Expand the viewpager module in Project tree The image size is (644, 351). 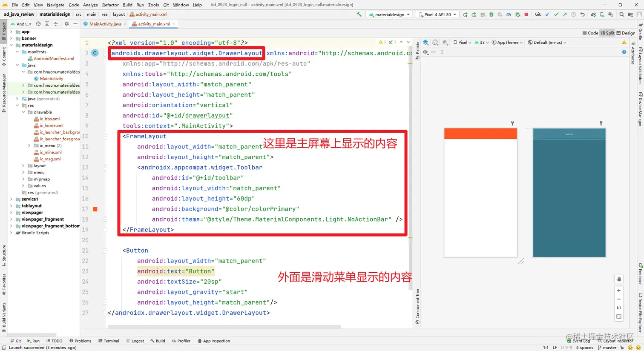(11, 213)
